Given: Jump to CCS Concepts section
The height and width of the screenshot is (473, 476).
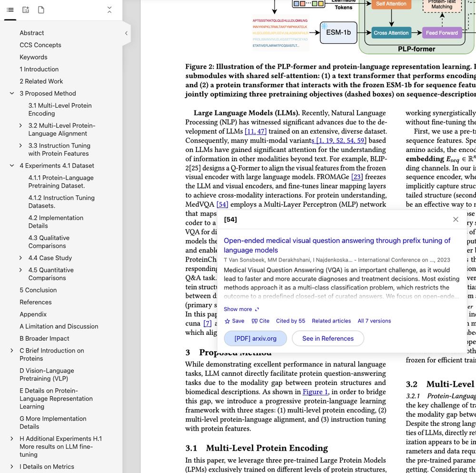Looking at the screenshot, I should (40, 45).
